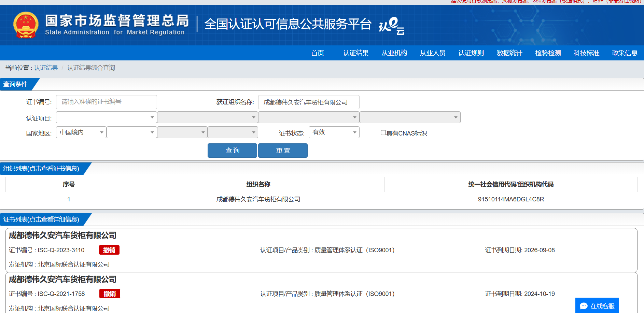Go to 首页 in navigation bar
This screenshot has height=313, width=644.
tap(318, 53)
